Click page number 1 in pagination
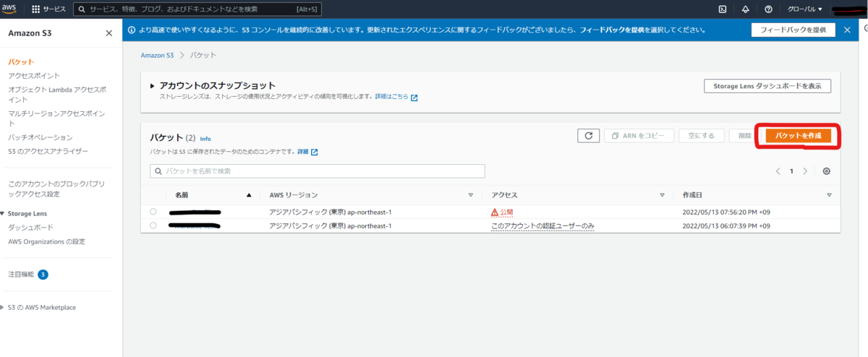This screenshot has width=868, height=357. (791, 171)
